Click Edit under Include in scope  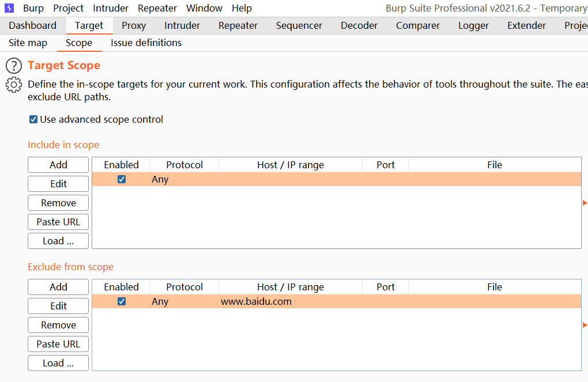tap(58, 184)
